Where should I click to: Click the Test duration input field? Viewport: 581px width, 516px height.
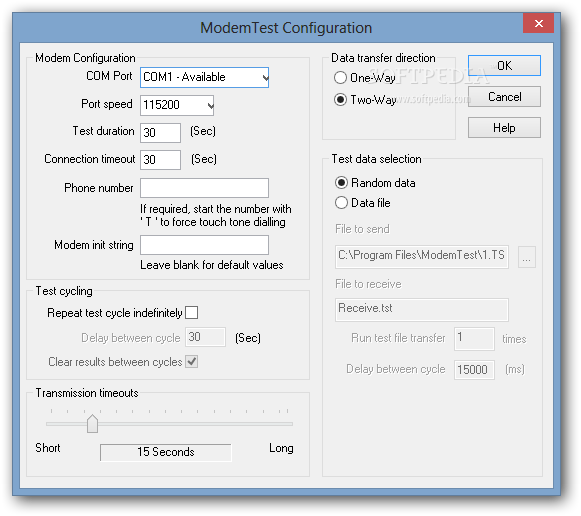160,133
